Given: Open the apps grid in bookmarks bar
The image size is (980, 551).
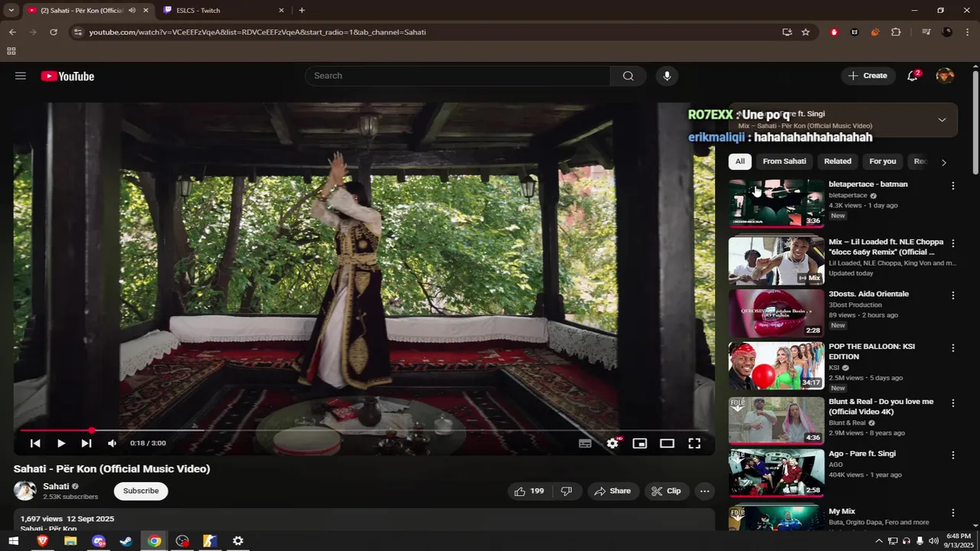Looking at the screenshot, I should (x=11, y=51).
